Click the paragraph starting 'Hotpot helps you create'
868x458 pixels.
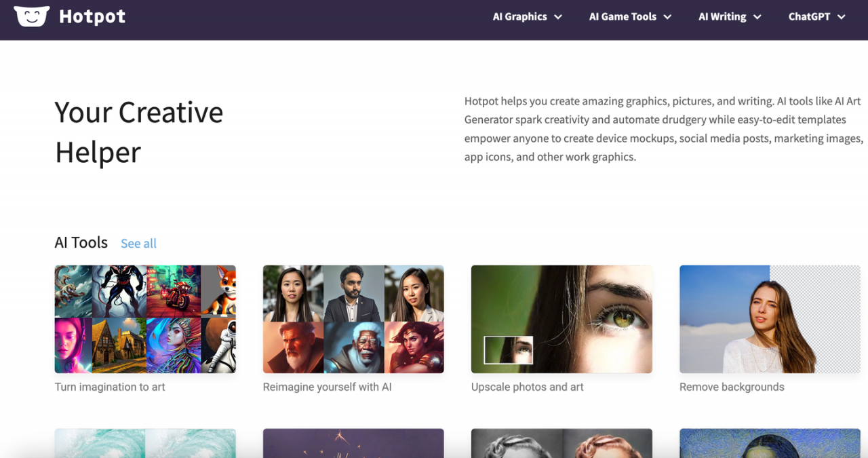pyautogui.click(x=664, y=129)
